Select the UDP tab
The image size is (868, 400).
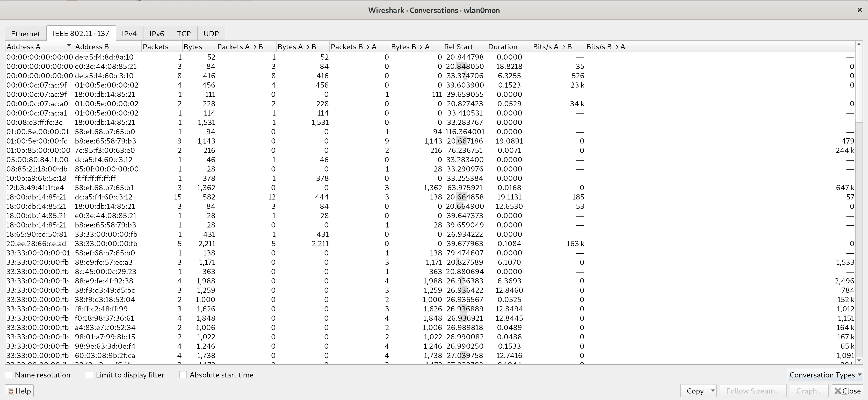(211, 34)
